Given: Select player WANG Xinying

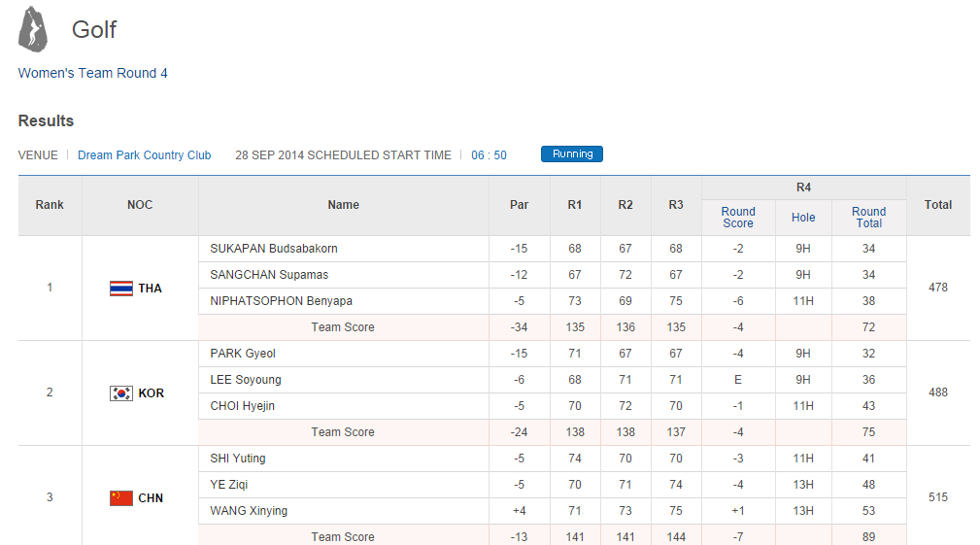Looking at the screenshot, I should pyautogui.click(x=249, y=511).
